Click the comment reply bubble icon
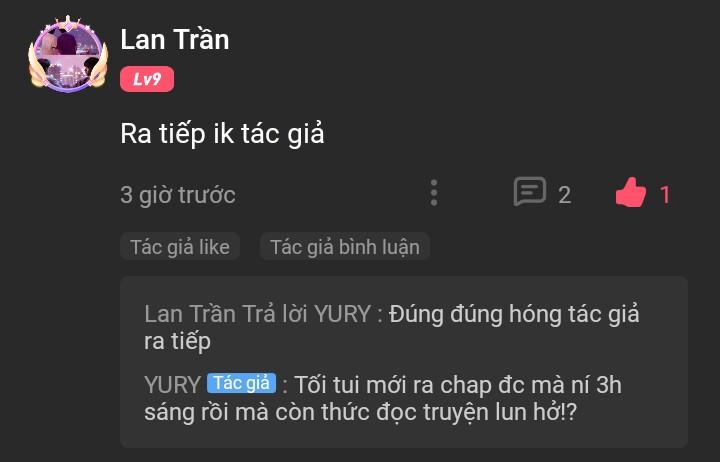Viewport: 720px width, 462px height. click(x=530, y=192)
